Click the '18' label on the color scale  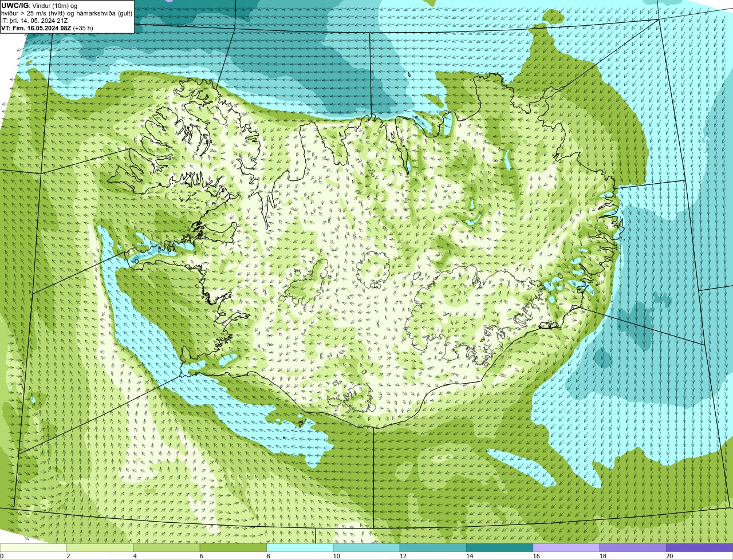click(x=602, y=556)
